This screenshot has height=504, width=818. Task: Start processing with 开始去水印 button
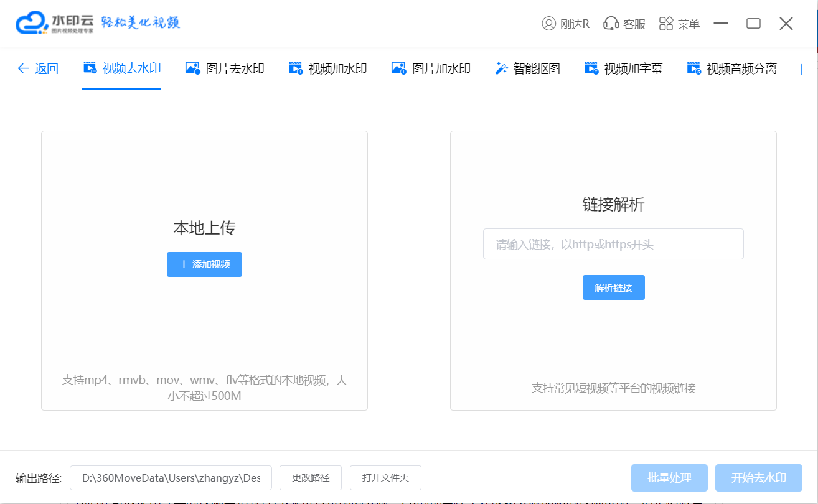coord(758,478)
